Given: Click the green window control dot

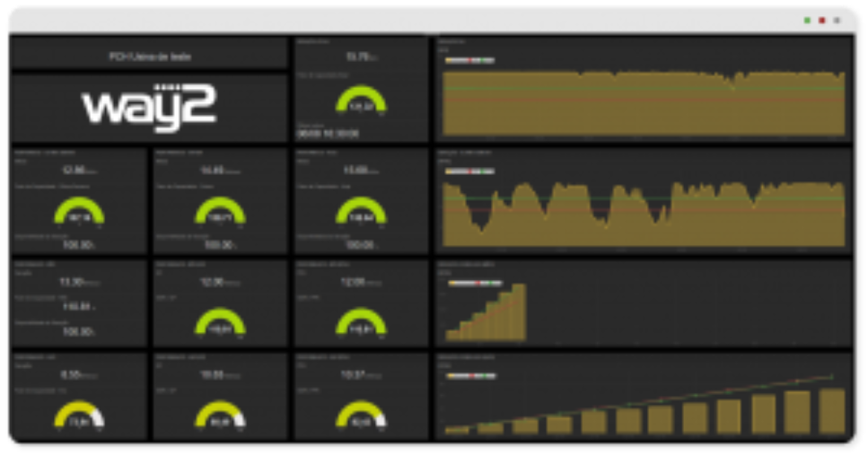Looking at the screenshot, I should 807,19.
